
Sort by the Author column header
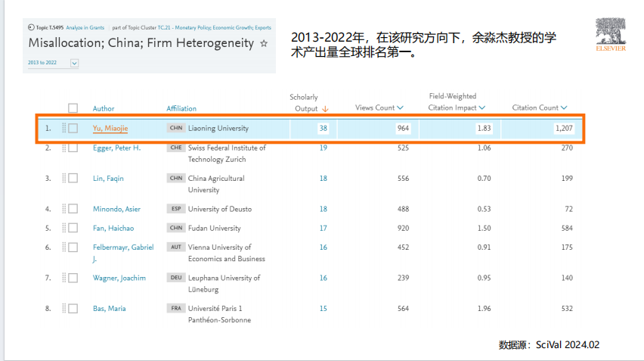pos(104,108)
